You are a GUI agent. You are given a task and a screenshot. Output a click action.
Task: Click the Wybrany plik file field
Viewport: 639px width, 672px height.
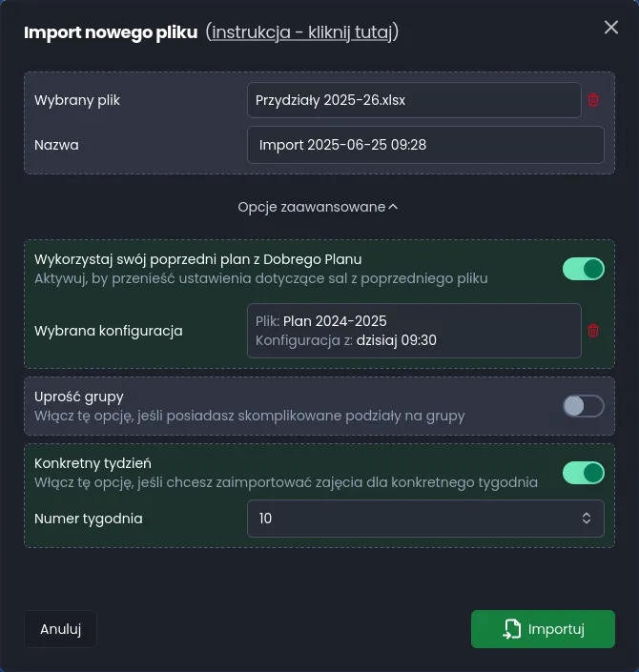click(413, 100)
